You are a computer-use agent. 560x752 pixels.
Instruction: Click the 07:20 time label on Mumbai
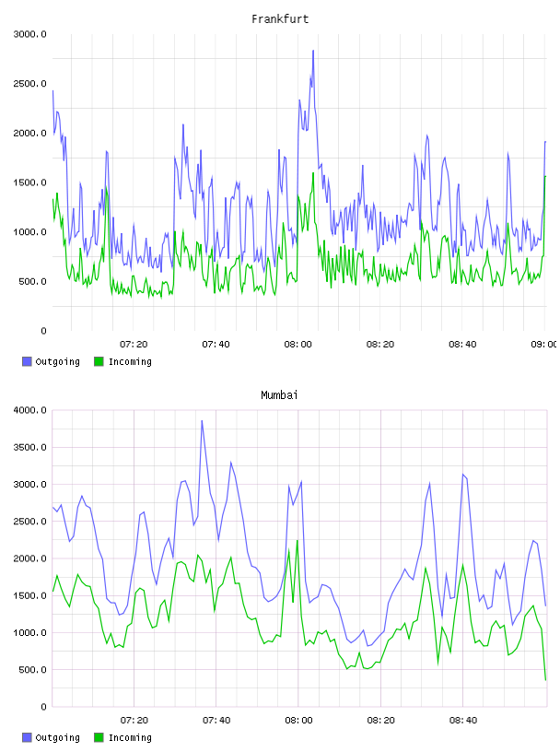click(134, 721)
